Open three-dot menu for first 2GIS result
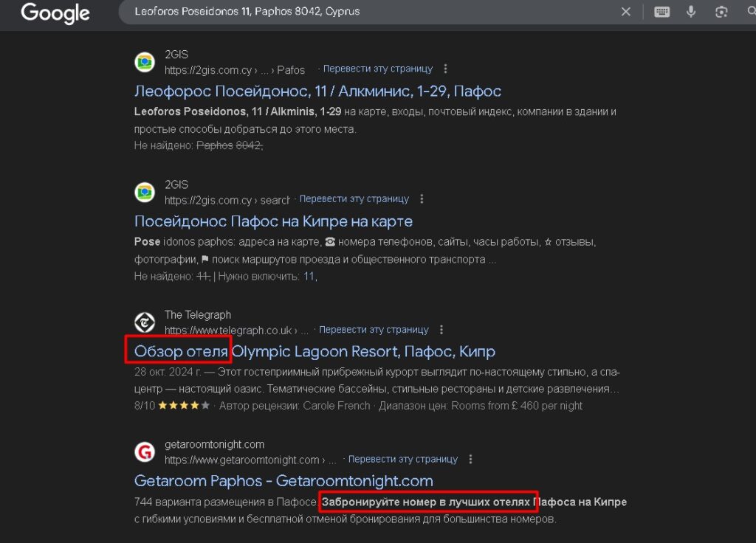 tap(445, 69)
